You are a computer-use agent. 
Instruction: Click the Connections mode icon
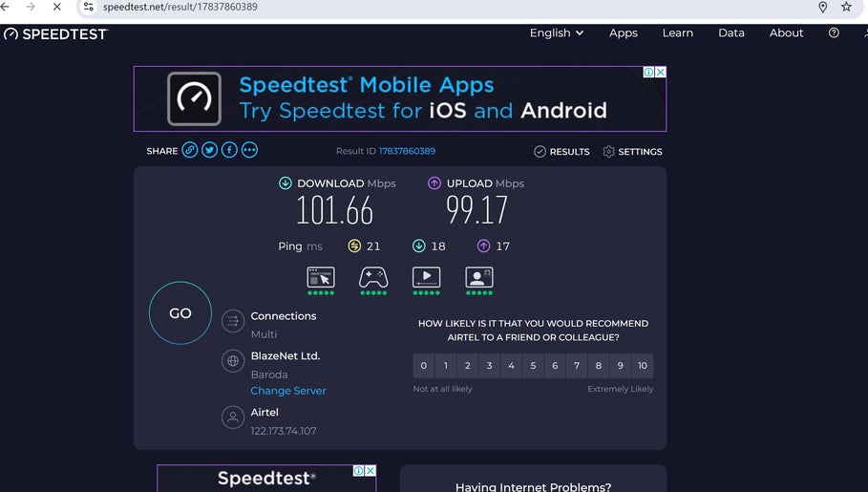233,321
